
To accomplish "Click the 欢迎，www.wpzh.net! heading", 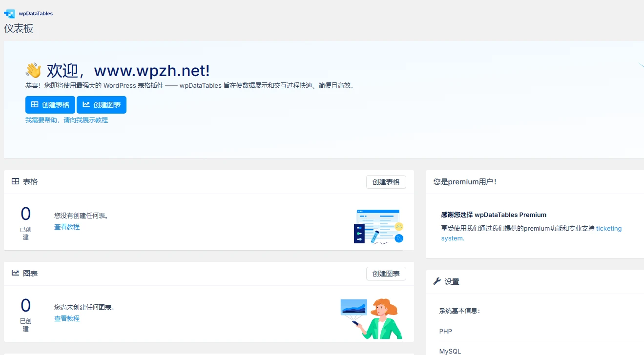I will [x=128, y=71].
